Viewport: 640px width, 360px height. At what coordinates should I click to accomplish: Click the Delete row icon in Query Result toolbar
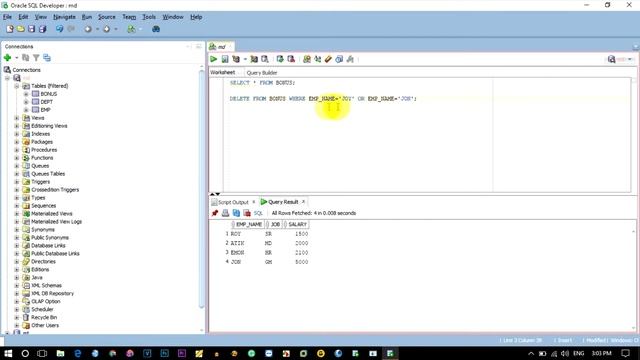[247, 213]
